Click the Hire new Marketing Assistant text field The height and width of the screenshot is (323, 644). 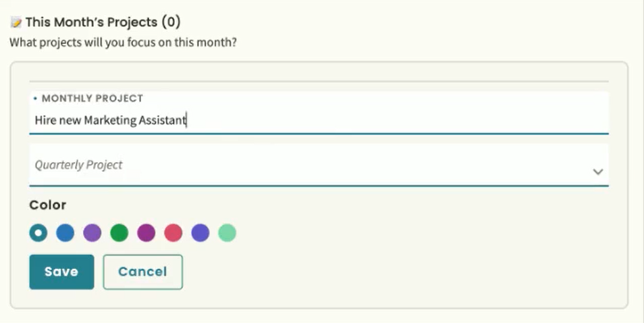(x=317, y=120)
